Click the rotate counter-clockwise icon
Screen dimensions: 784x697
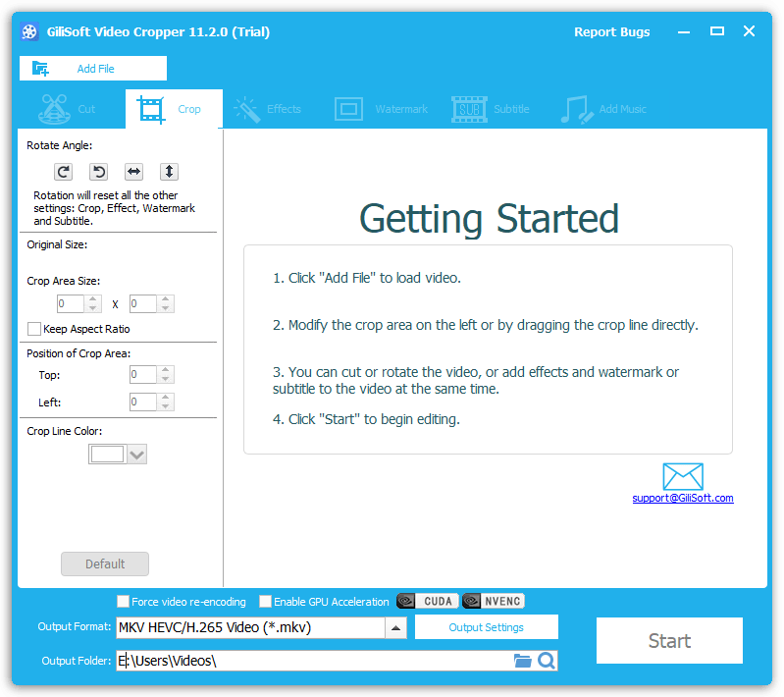(99, 172)
